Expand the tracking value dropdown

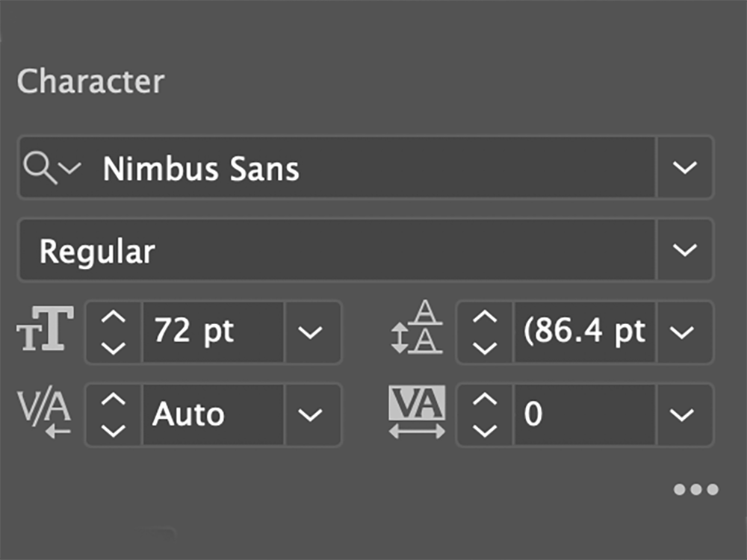pyautogui.click(x=683, y=414)
